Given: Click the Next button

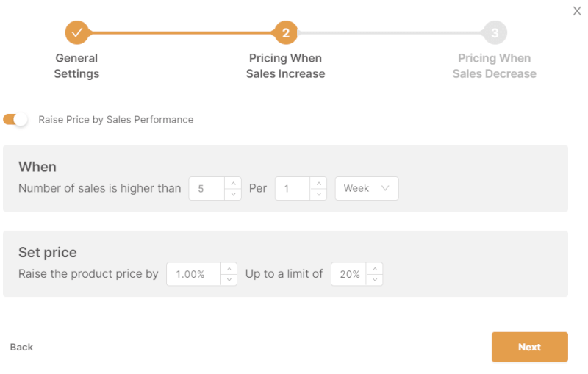Looking at the screenshot, I should pyautogui.click(x=529, y=347).
